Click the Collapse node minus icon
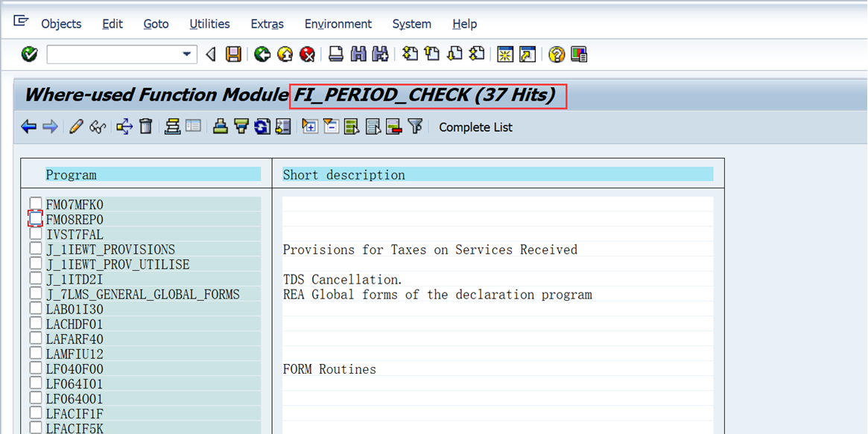Viewport: 868px width, 434px height. [x=331, y=127]
